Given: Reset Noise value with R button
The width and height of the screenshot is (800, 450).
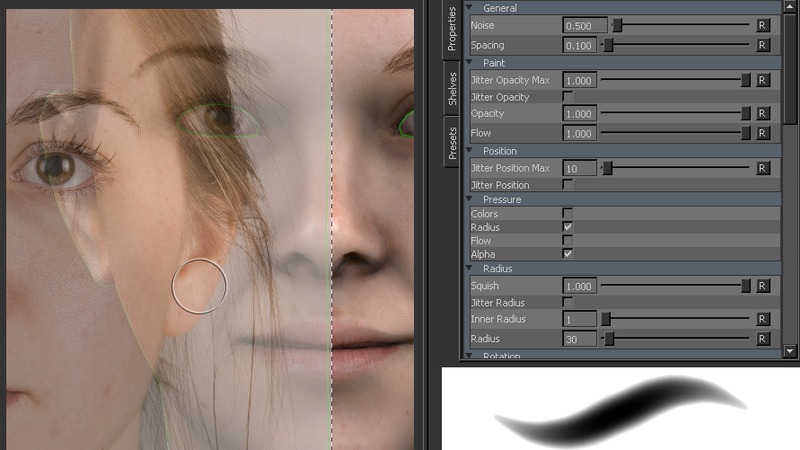Looking at the screenshot, I should click(x=763, y=25).
